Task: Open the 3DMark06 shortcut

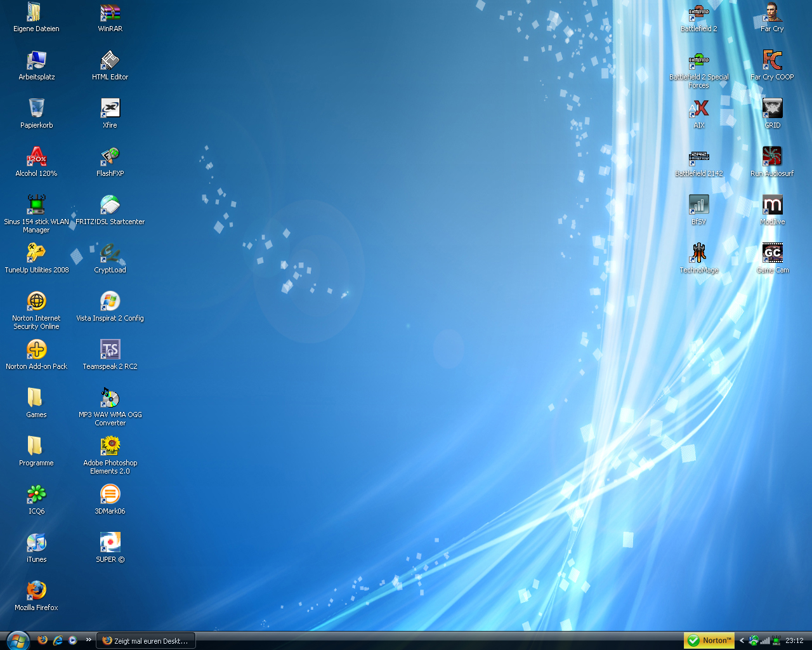Action: click(110, 495)
